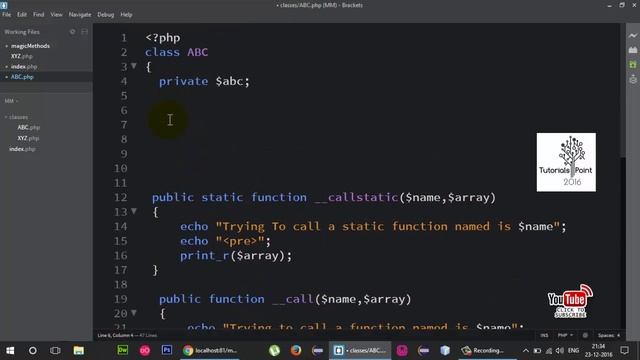This screenshot has height=360, width=640.
Task: Click the Brackets app icon in title bar
Action: click(x=4, y=5)
